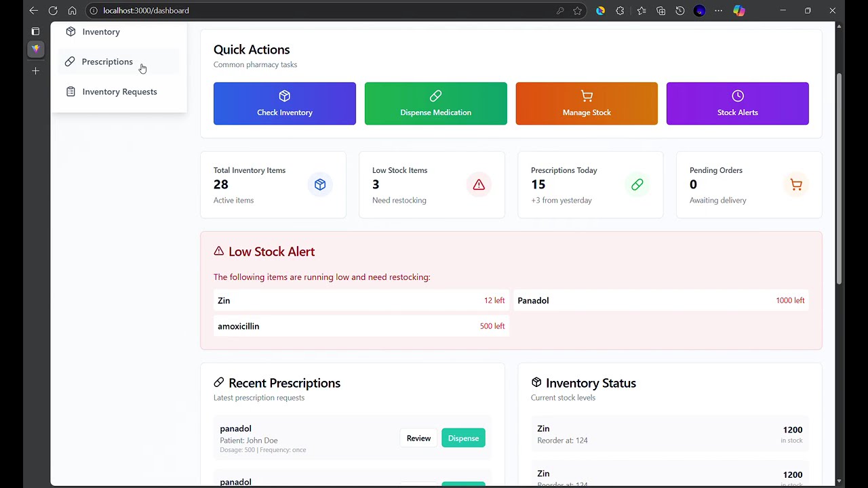Click the 'Need restocking' text

click(x=399, y=201)
